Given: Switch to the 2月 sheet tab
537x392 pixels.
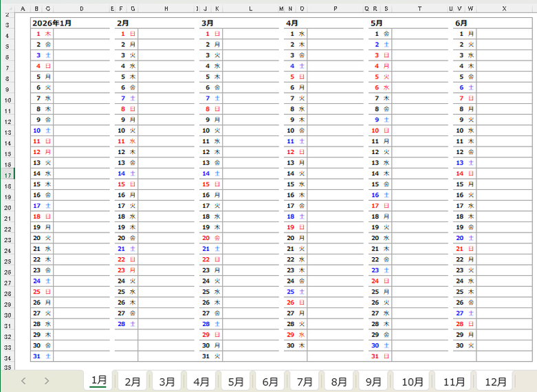Looking at the screenshot, I should click(133, 381).
